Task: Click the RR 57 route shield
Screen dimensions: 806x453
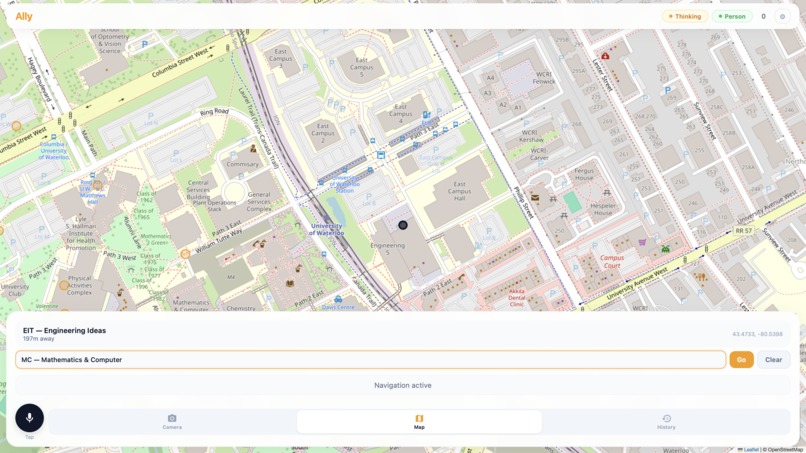Action: tap(743, 231)
